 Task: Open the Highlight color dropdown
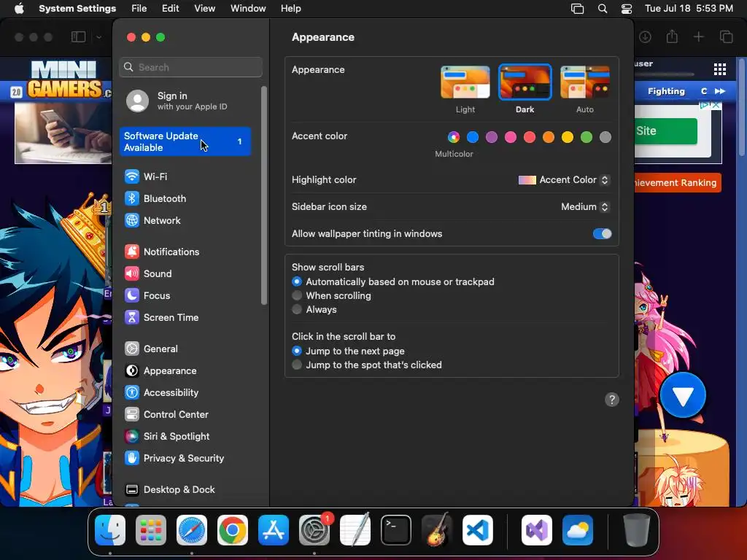pyautogui.click(x=564, y=180)
